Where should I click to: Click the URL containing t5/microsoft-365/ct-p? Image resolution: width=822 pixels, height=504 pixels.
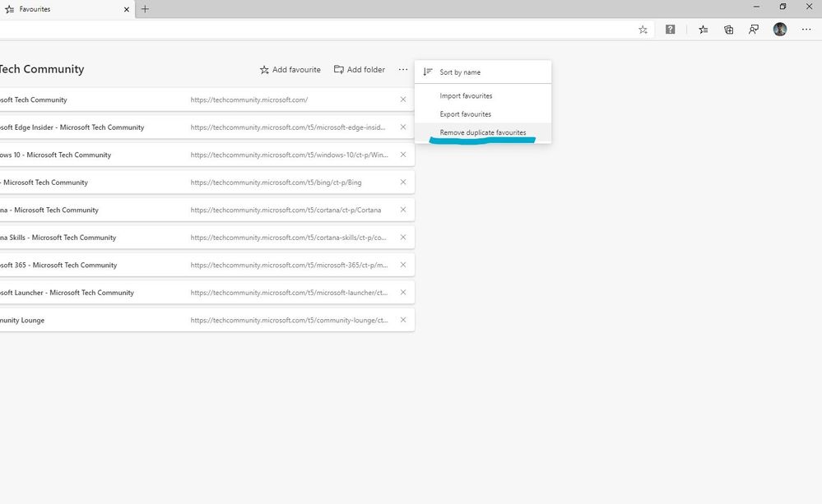[x=290, y=265]
